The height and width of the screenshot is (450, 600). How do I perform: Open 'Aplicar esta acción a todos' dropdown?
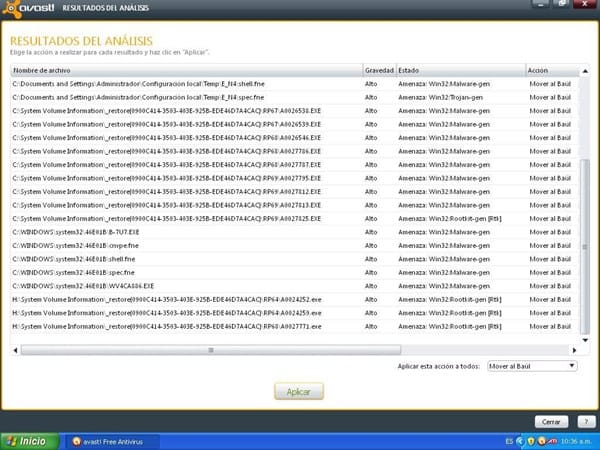[x=532, y=366]
